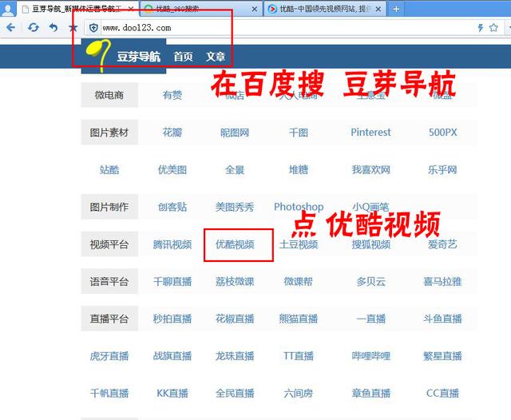The width and height of the screenshot is (511, 420).
Task: Open the 优美图 link
Action: click(172, 170)
